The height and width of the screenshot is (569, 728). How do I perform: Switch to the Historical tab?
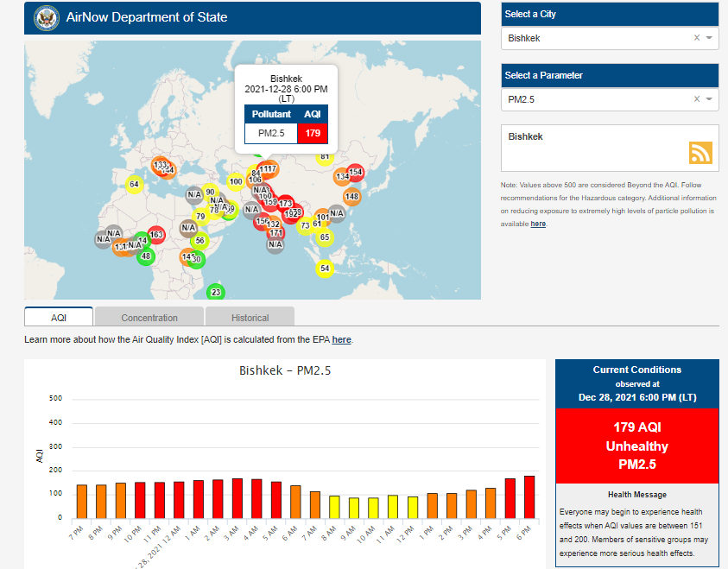coord(250,318)
